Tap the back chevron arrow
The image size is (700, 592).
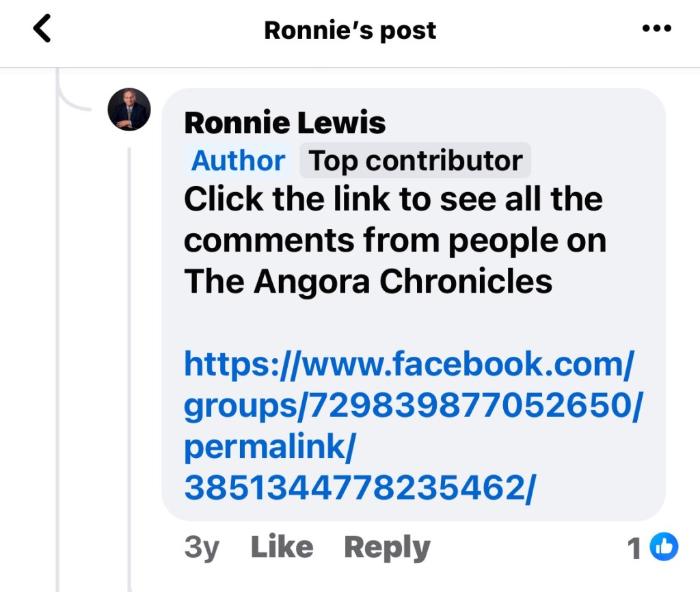(42, 29)
